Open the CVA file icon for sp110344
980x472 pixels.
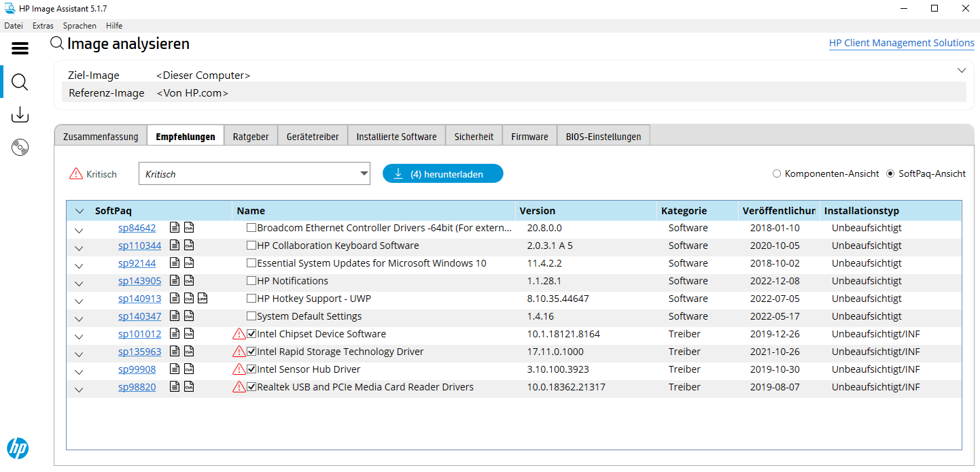pyautogui.click(x=189, y=246)
